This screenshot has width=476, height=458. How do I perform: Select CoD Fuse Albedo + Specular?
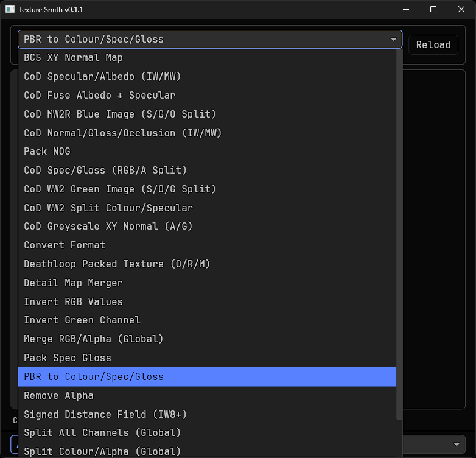(207, 96)
